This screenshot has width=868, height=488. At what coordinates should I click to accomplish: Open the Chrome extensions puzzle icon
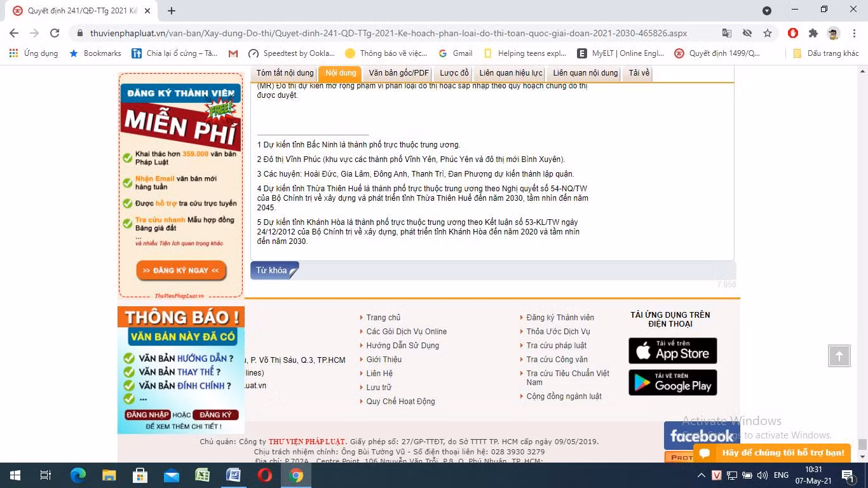pos(813,33)
